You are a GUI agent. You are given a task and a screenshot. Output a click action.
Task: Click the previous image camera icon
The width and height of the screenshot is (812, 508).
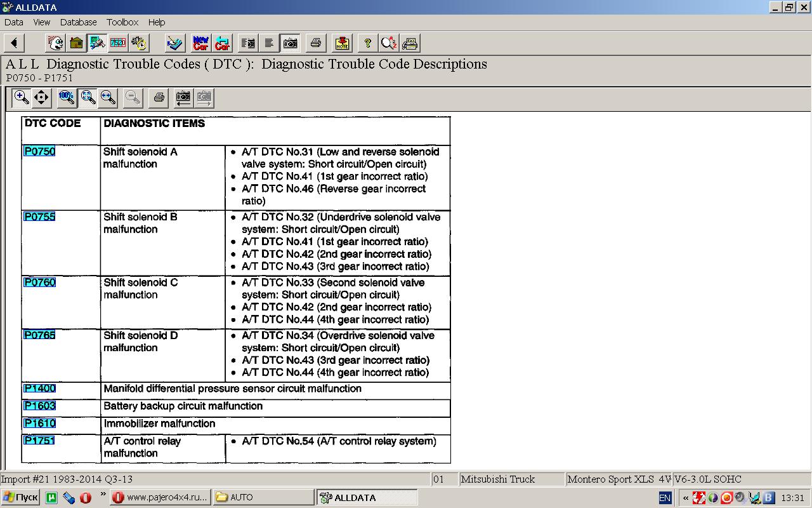coord(183,97)
